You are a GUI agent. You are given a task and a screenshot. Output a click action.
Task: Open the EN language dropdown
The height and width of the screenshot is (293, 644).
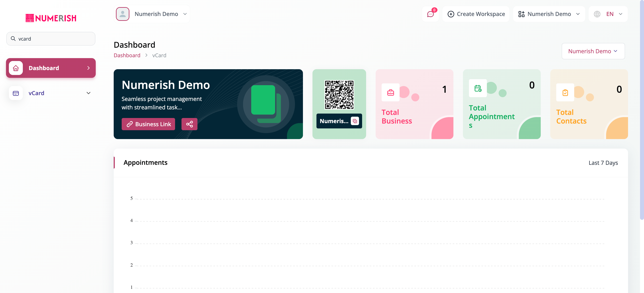coord(608,14)
